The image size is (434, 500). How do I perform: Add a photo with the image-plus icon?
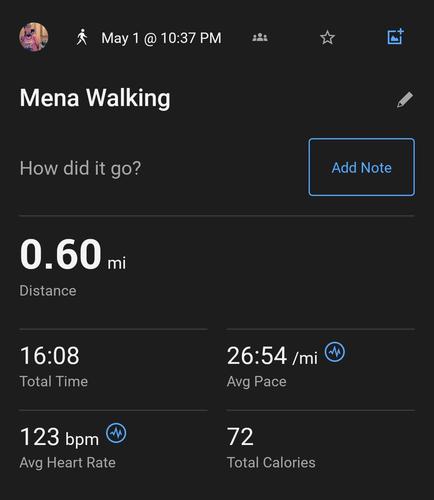(396, 36)
